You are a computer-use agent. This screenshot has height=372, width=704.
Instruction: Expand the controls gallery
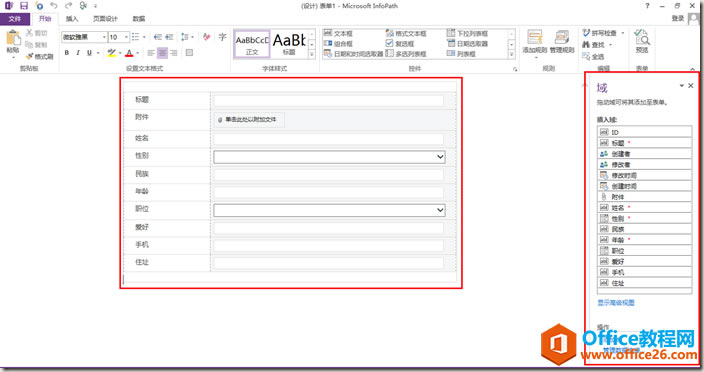click(x=511, y=54)
